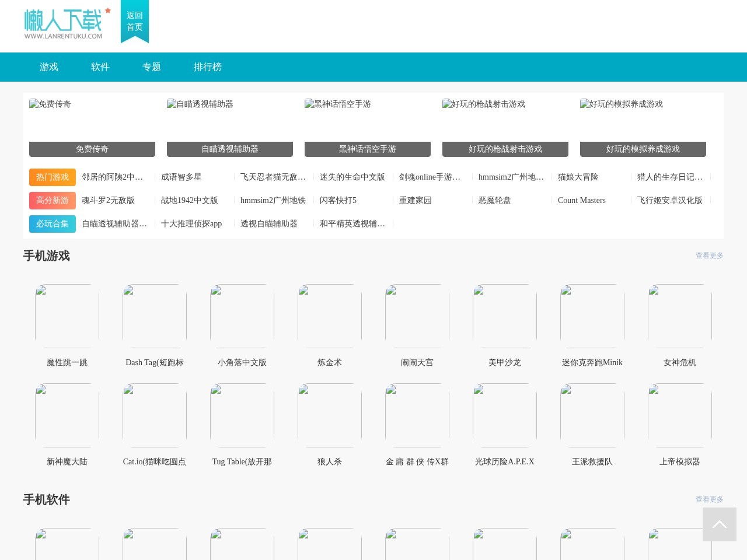Select the 专题 navigation item
The height and width of the screenshot is (560, 747).
pos(151,66)
